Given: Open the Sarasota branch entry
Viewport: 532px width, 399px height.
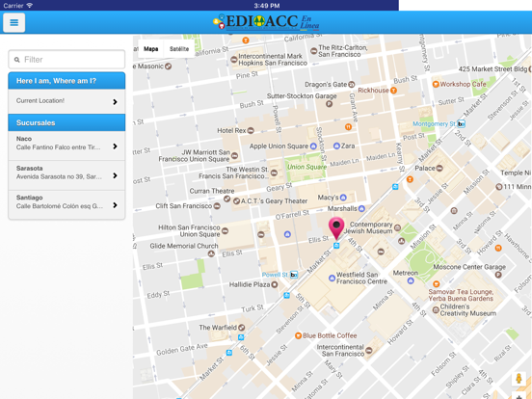Looking at the screenshot, I should (66, 175).
